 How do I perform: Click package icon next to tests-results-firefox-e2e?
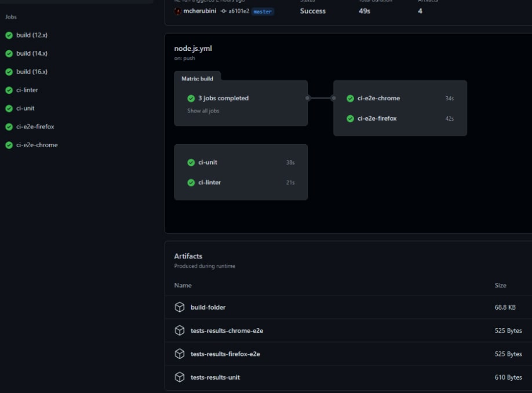(x=180, y=354)
